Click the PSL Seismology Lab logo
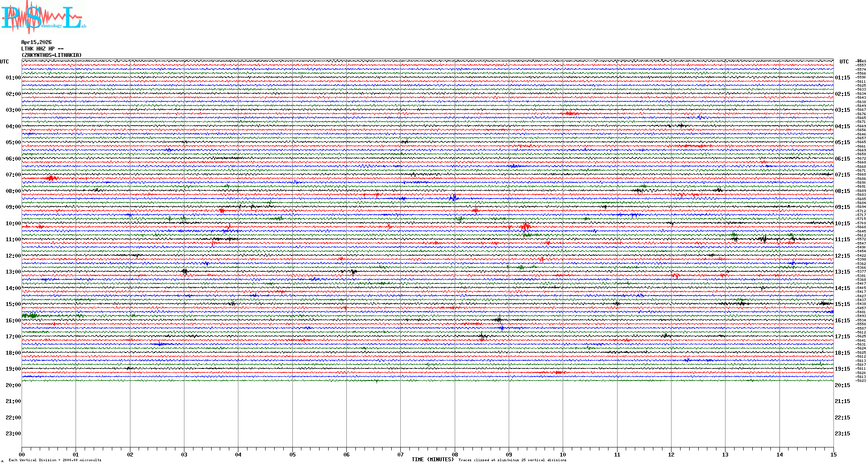868x466 pixels. [43, 17]
